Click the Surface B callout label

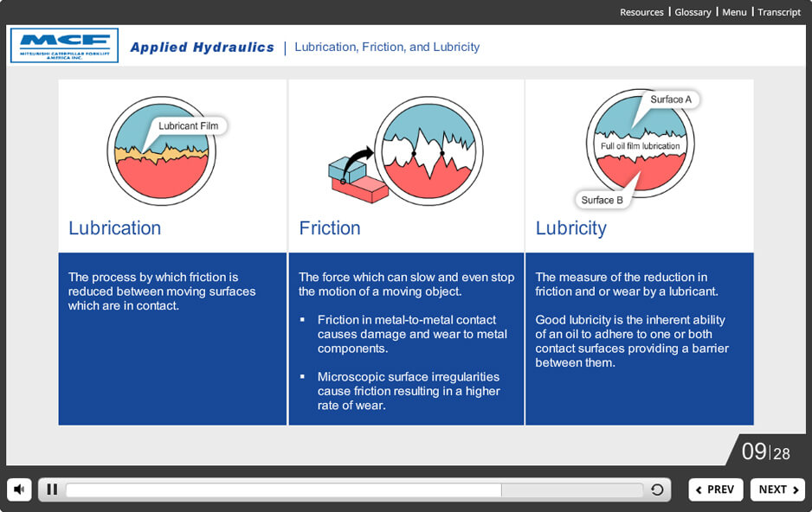(602, 200)
